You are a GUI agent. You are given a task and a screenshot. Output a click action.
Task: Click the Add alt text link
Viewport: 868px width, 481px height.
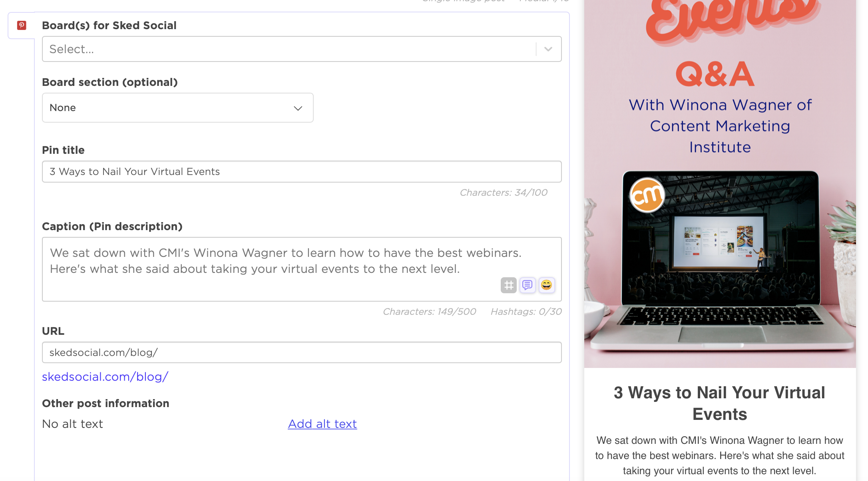pyautogui.click(x=322, y=424)
